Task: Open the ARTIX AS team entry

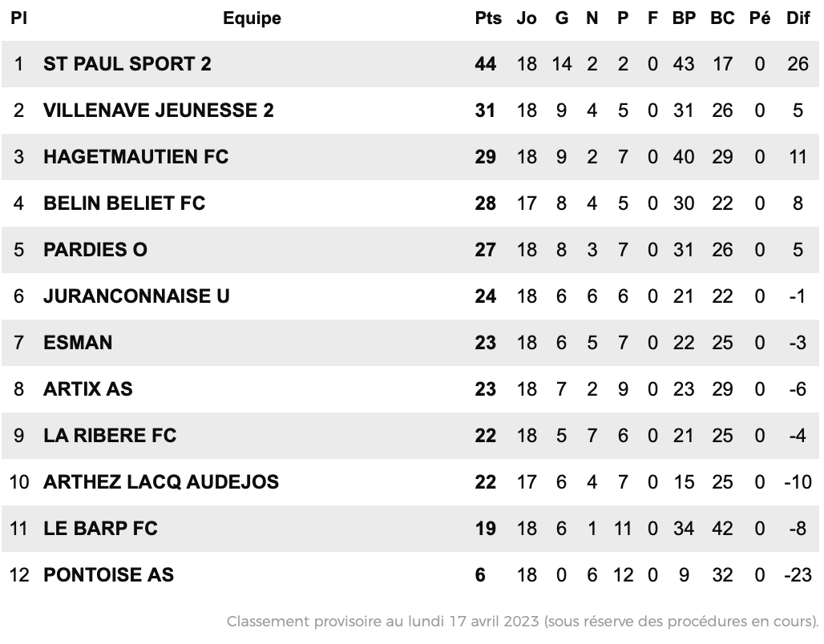Action: [x=87, y=389]
